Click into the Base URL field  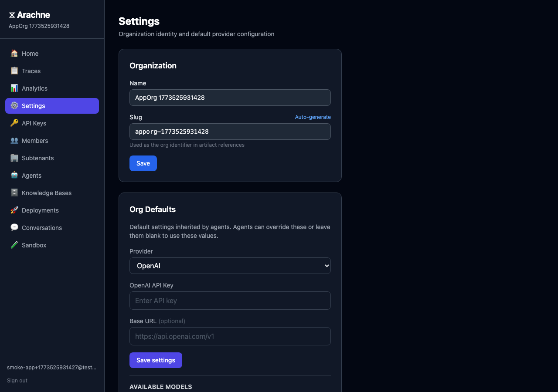(x=230, y=336)
